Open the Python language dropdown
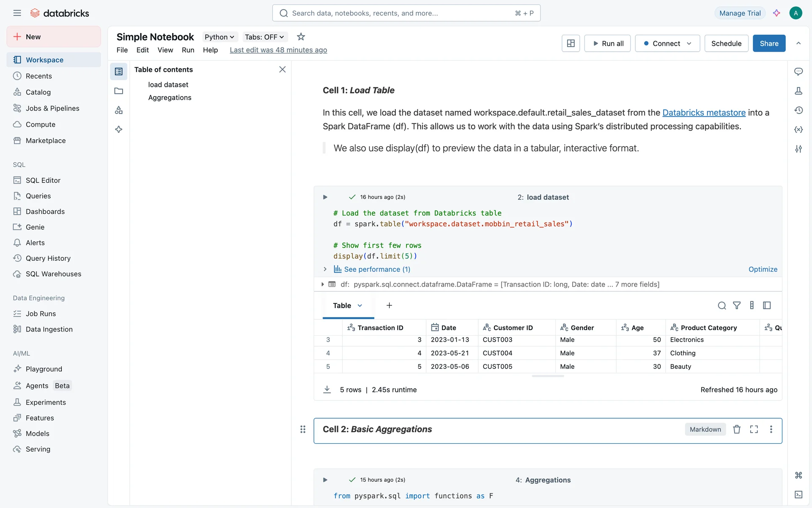The height and width of the screenshot is (508, 812). [x=219, y=37]
